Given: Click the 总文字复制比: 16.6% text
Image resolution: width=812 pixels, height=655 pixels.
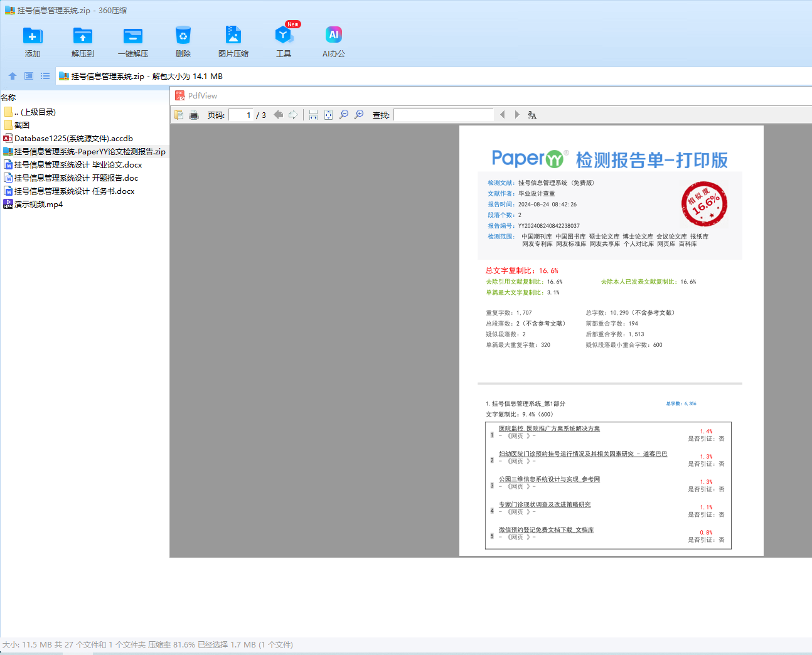Looking at the screenshot, I should click(522, 270).
